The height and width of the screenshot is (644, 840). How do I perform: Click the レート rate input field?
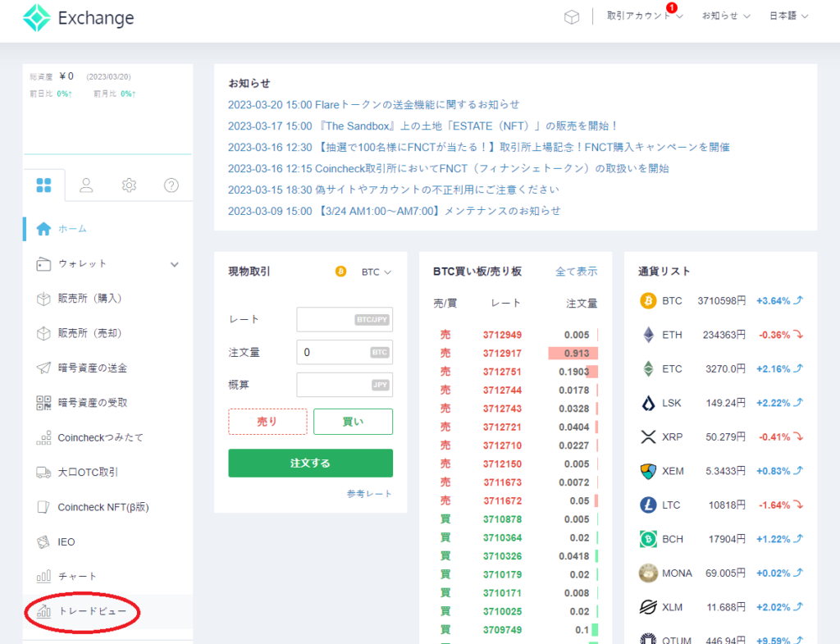point(345,319)
